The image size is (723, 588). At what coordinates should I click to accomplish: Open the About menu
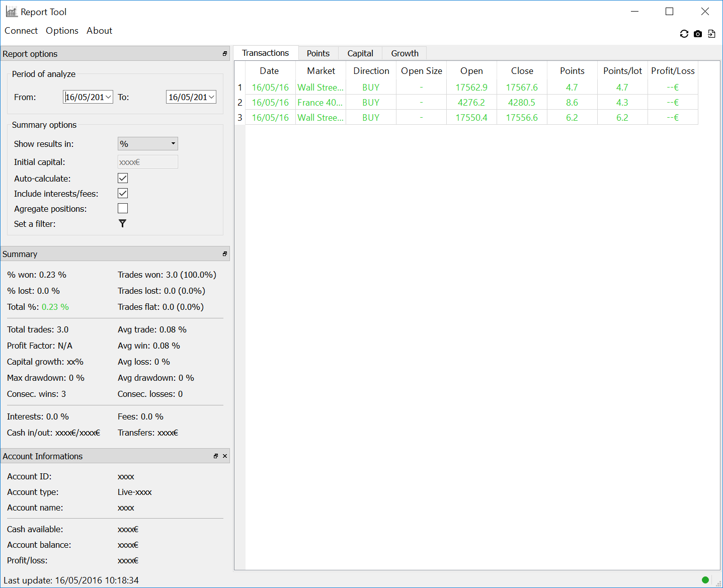[100, 31]
